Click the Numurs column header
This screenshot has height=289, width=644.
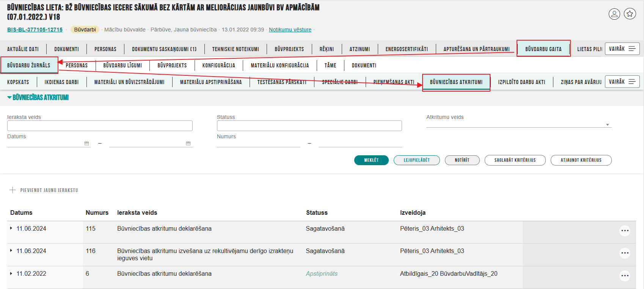click(x=97, y=212)
